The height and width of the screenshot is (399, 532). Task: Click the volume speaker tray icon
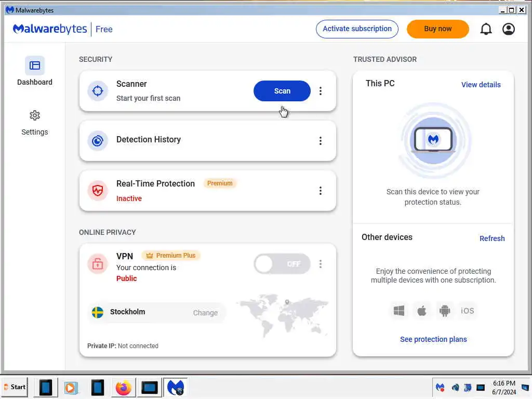tap(455, 388)
